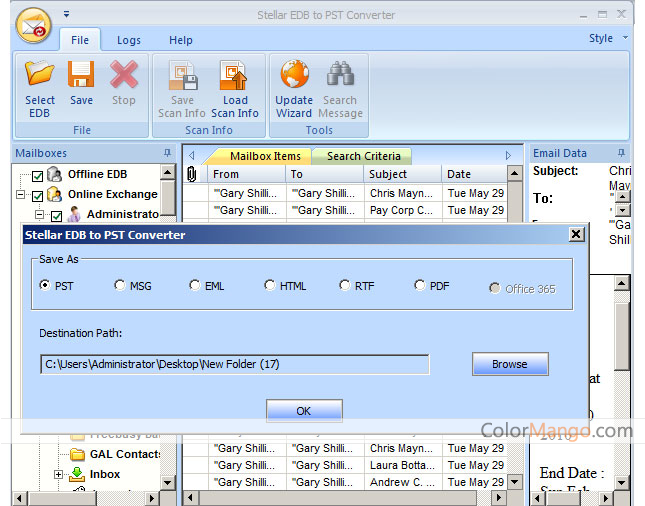Click the Browse button
Image resolution: width=645 pixels, height=506 pixels.
(509, 364)
